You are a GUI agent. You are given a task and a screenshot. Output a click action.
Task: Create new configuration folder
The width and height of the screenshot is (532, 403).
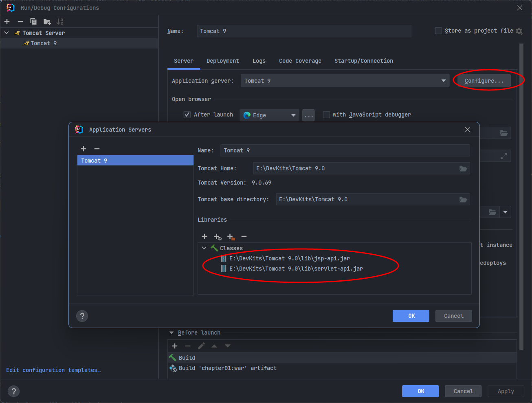pyautogui.click(x=47, y=22)
